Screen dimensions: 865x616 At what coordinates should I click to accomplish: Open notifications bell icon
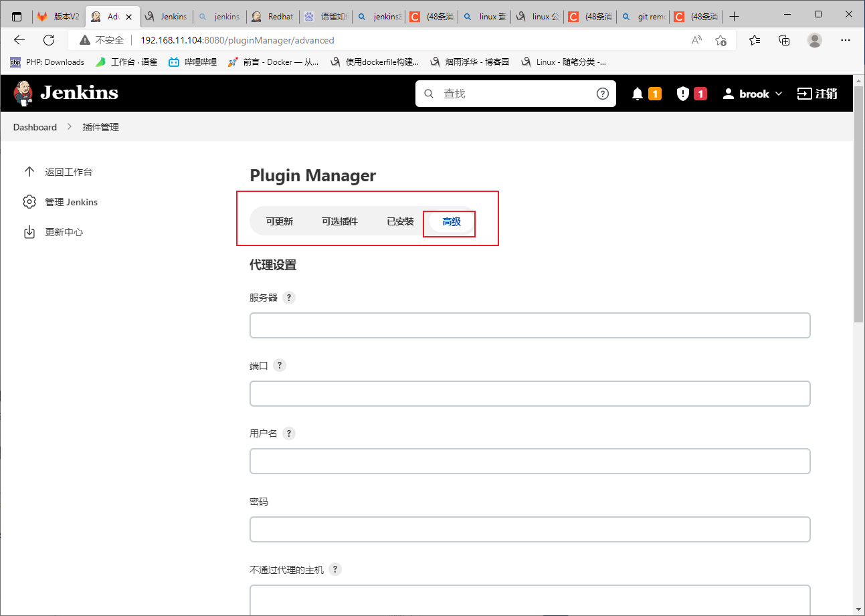click(638, 94)
